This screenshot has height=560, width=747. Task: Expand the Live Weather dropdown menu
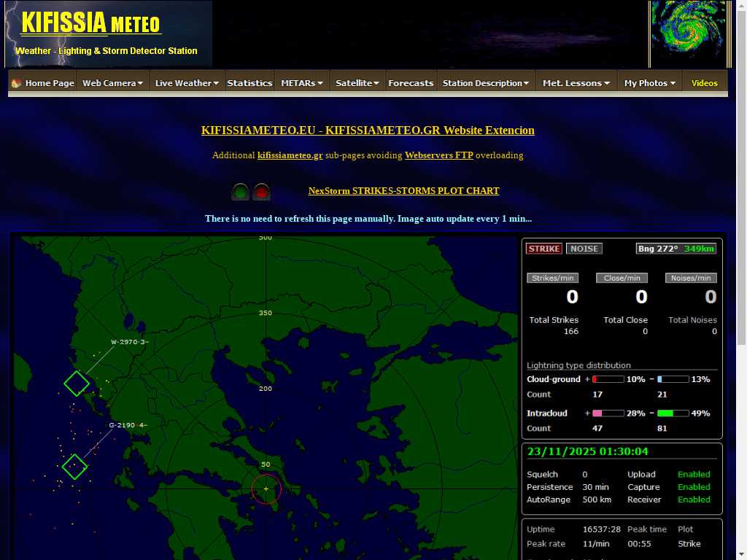click(x=187, y=83)
